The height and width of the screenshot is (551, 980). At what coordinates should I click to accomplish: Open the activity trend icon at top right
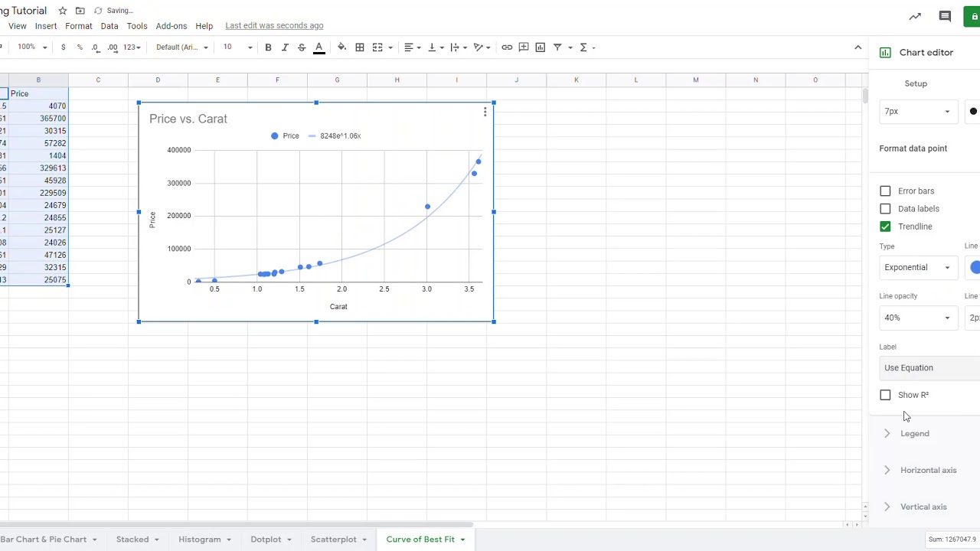click(x=915, y=16)
